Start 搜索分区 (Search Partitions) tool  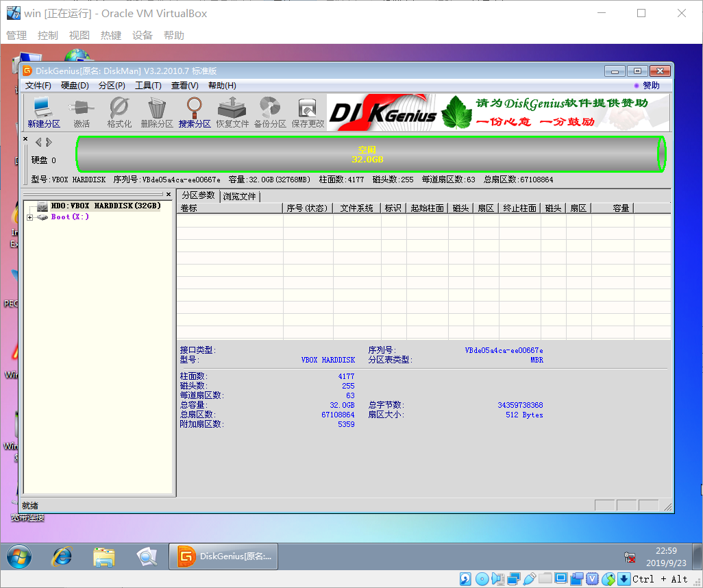195,112
